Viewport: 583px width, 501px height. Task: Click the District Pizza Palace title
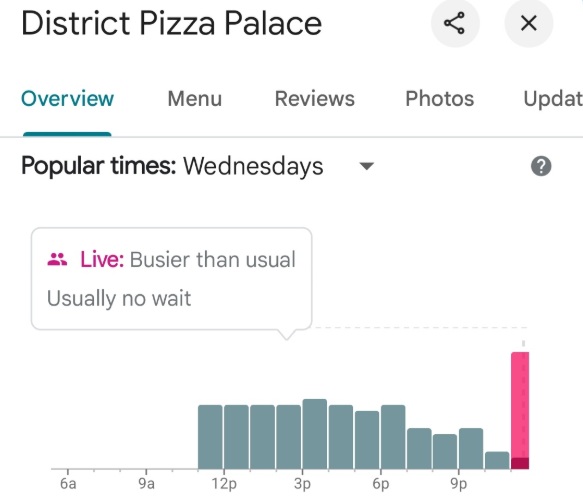171,23
